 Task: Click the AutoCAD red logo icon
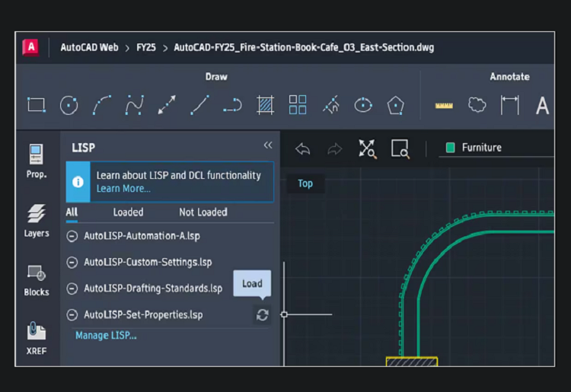30,47
